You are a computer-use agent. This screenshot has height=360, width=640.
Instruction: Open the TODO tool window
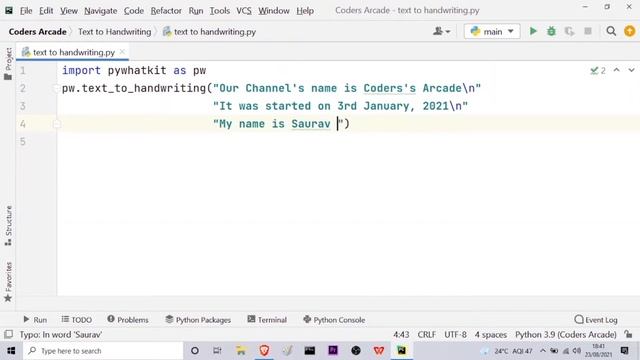[77, 320]
